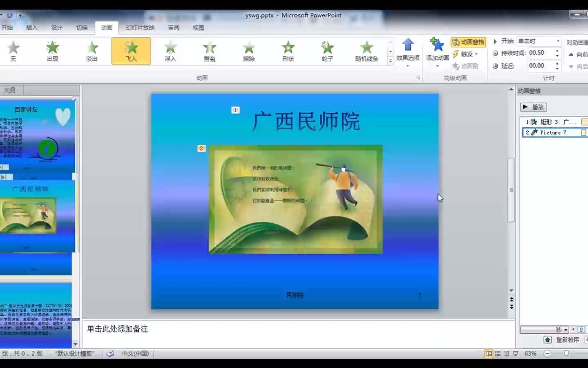Viewport: 588px width, 368px height.
Task: Open the 视图 (View) tab
Action: 198,28
